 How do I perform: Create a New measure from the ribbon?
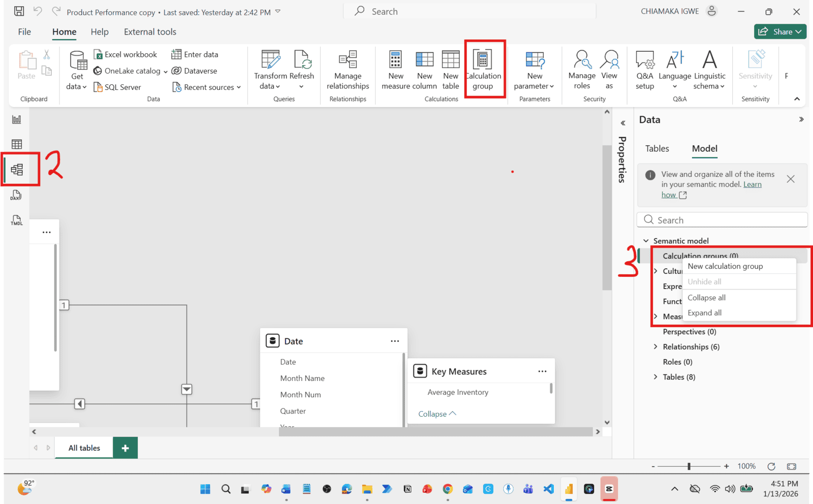coord(395,69)
